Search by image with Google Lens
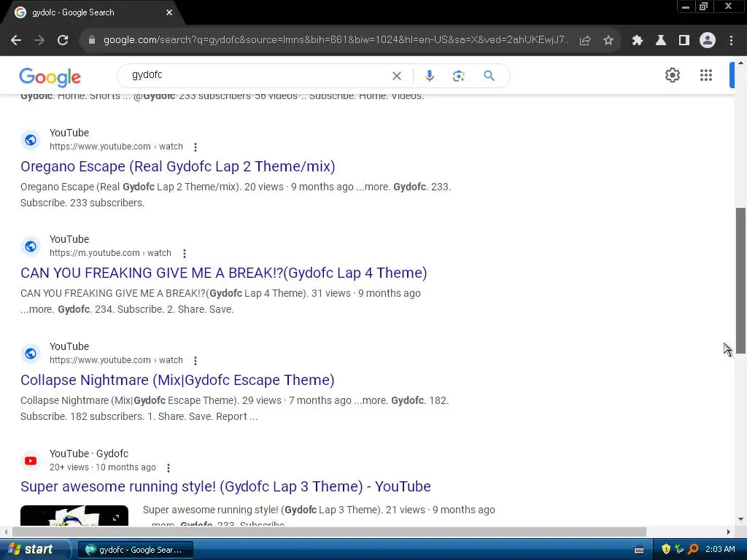This screenshot has height=560, width=747. 458,76
